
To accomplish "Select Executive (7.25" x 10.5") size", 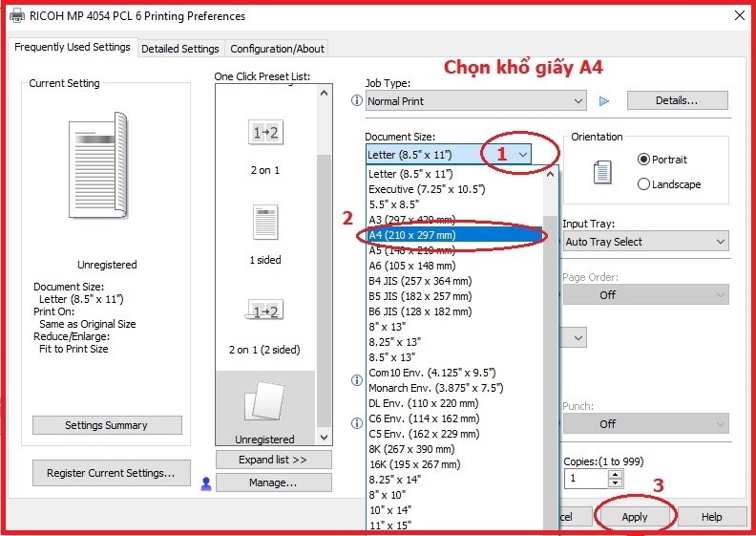I will 454,189.
